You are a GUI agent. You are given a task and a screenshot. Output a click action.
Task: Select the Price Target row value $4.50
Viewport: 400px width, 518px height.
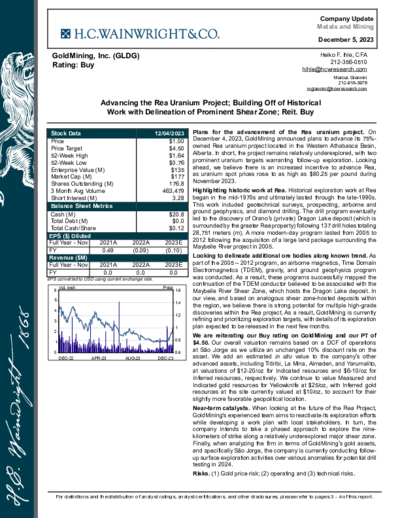tap(176, 148)
